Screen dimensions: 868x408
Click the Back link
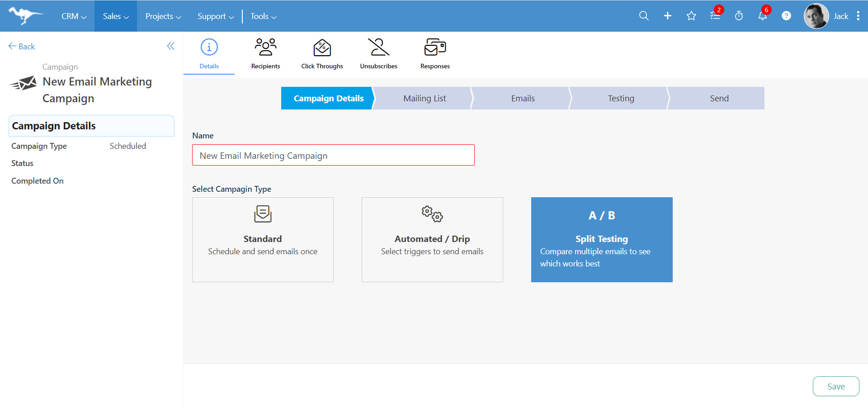(22, 46)
